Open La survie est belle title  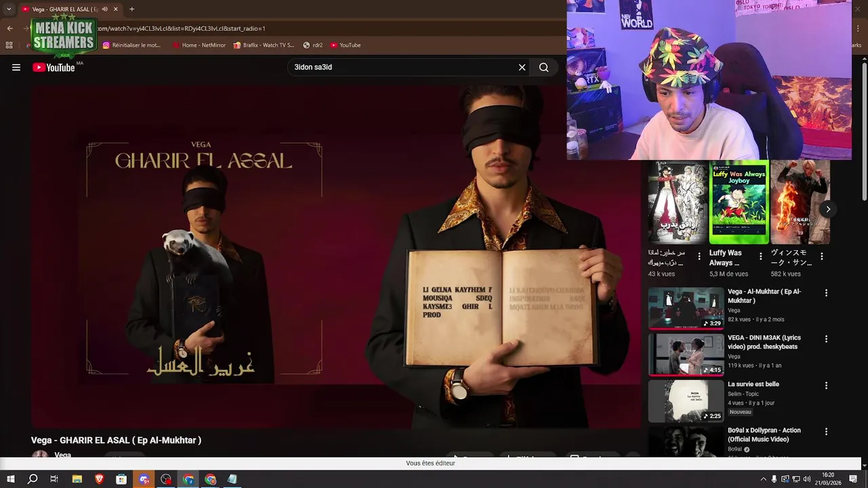(x=753, y=384)
